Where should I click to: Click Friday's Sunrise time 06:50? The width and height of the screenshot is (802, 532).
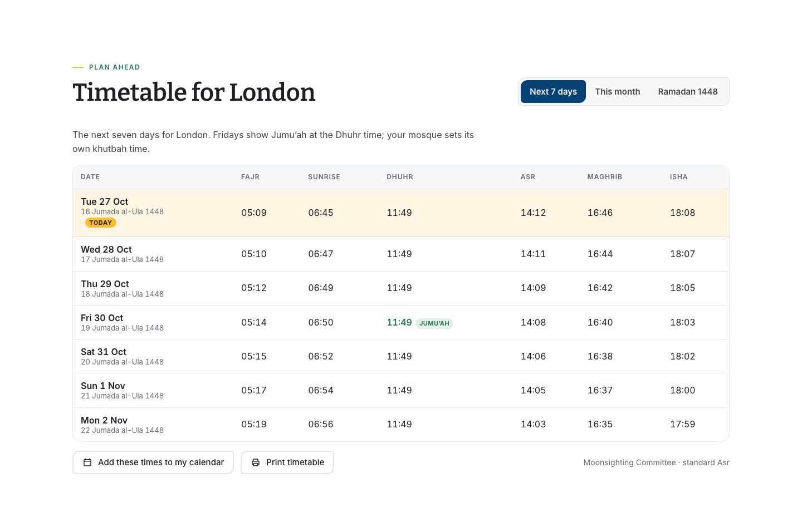pyautogui.click(x=321, y=322)
